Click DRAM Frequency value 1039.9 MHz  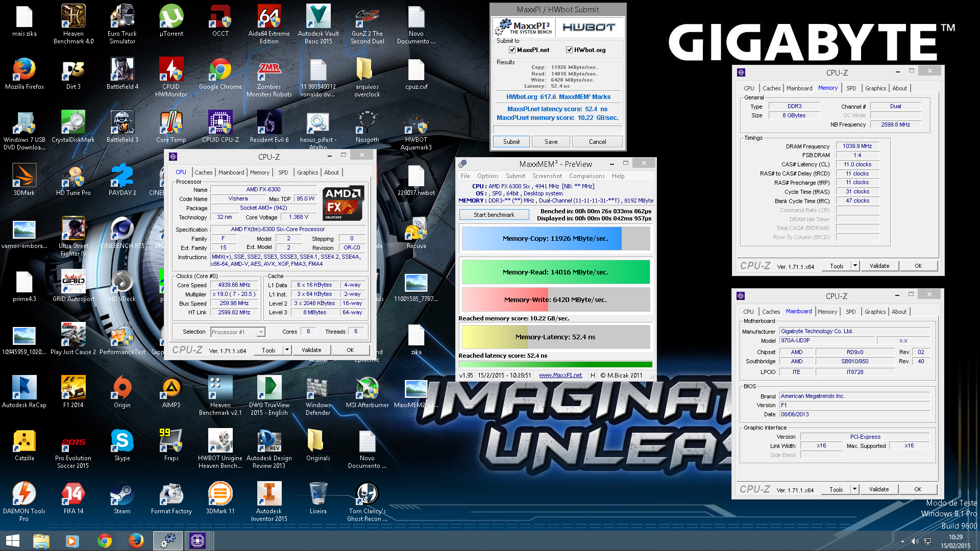(x=857, y=146)
